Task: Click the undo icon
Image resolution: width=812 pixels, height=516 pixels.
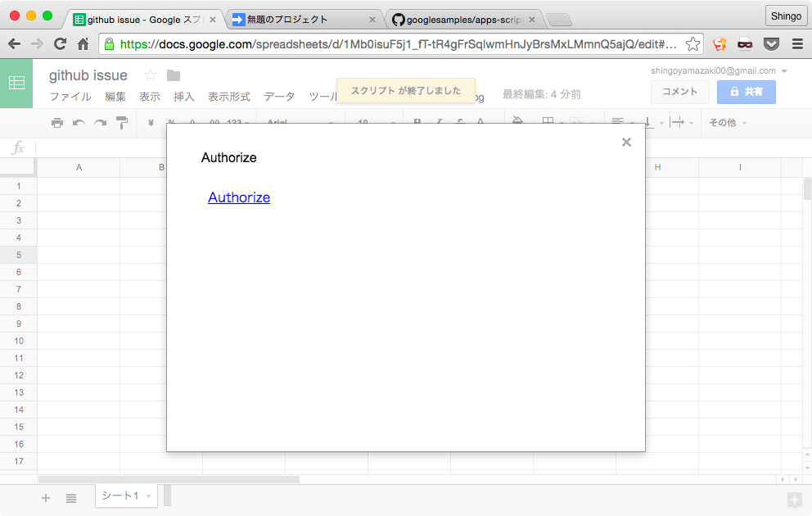Action: 78,122
